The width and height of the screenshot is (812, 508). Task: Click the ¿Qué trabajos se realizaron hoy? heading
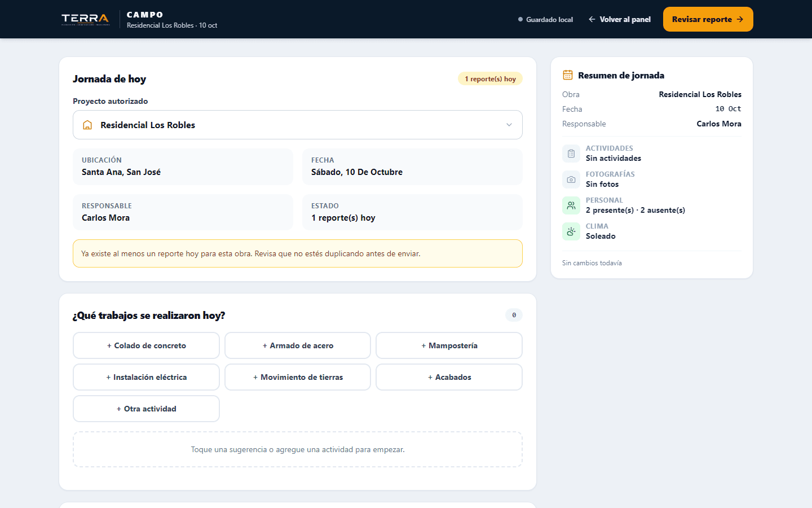click(149, 316)
